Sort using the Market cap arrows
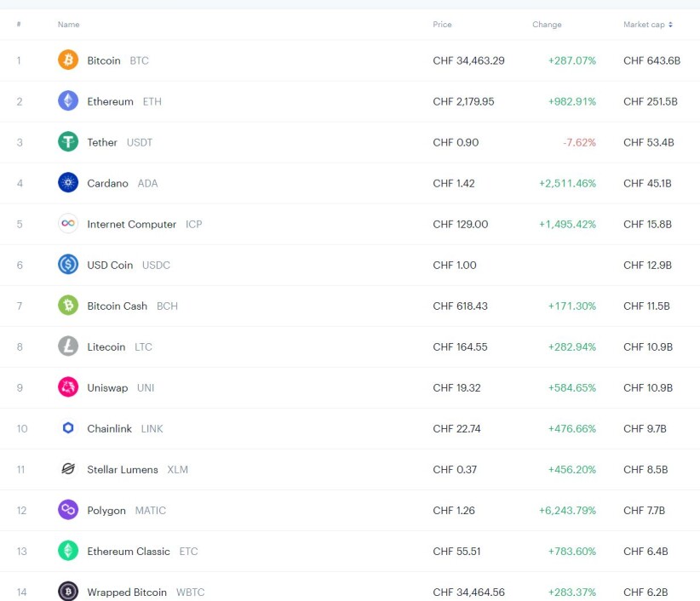Viewport: 700px width, 601px height. [670, 25]
